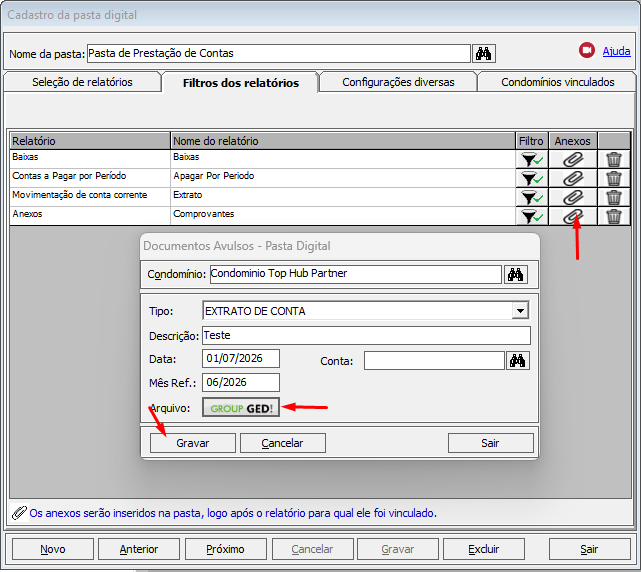Click the Nome do relatório column header

(x=343, y=141)
